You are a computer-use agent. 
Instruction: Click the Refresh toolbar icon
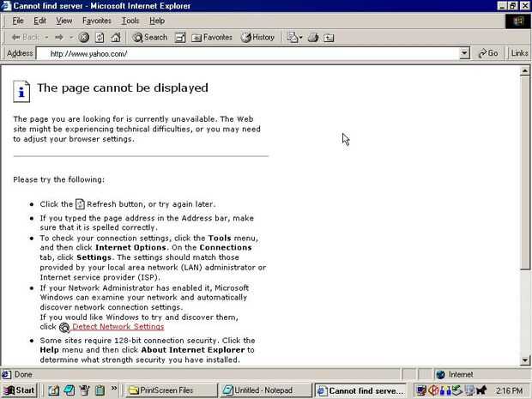(x=100, y=37)
